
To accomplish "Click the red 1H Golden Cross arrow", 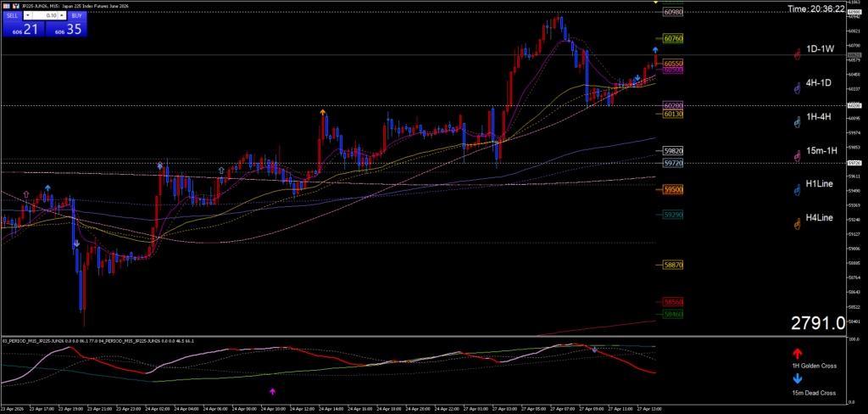I will pos(797,353).
